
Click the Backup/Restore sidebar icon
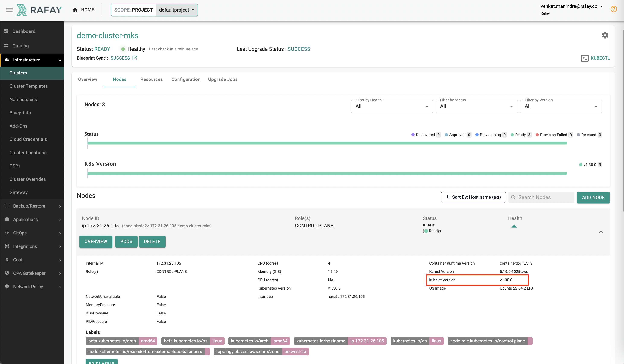pyautogui.click(x=7, y=206)
